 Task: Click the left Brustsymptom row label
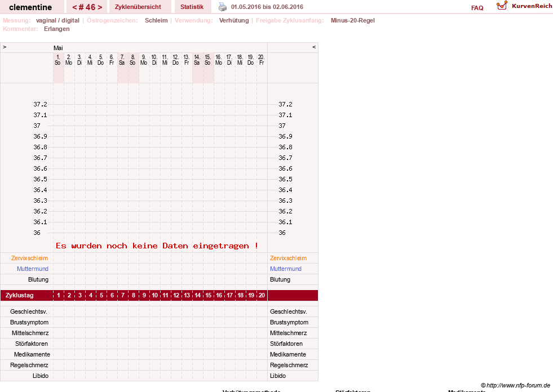pyautogui.click(x=29, y=322)
